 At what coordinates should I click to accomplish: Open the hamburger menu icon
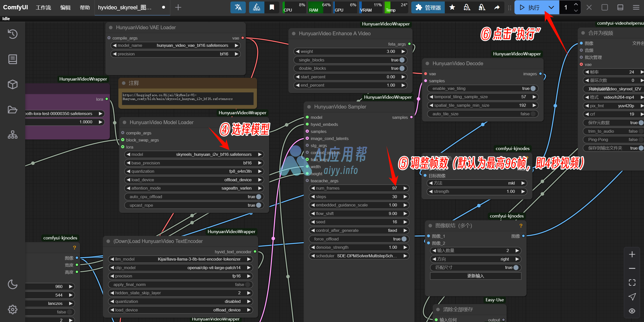click(x=636, y=7)
